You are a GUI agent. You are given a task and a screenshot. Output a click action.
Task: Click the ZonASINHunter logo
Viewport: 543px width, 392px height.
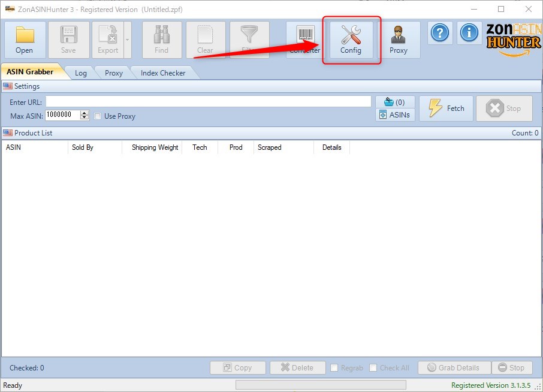pyautogui.click(x=513, y=40)
